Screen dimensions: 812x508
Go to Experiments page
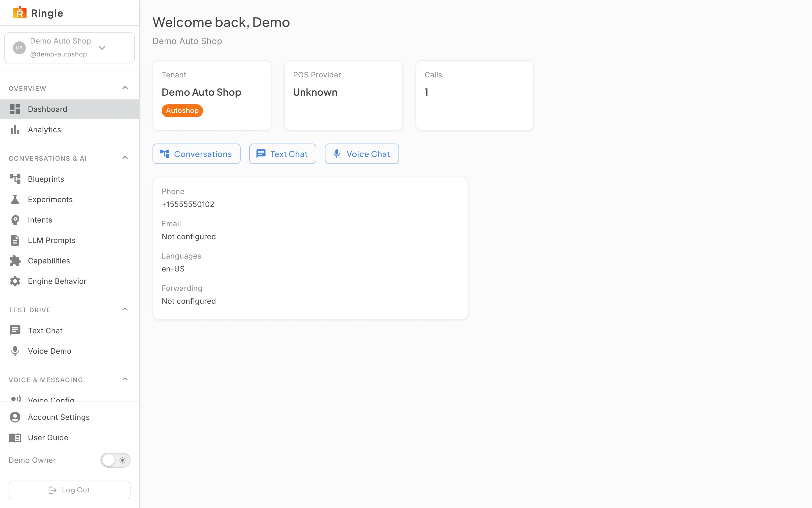point(70,199)
